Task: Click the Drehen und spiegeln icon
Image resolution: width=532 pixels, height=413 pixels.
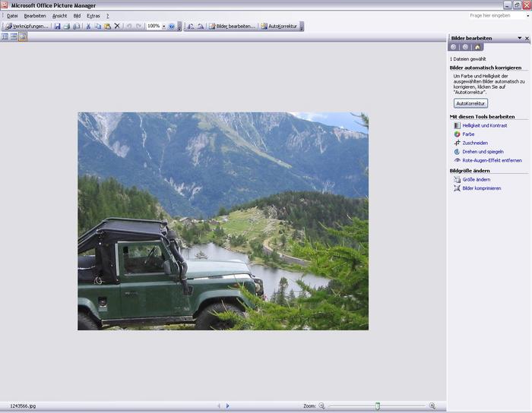Action: point(457,152)
